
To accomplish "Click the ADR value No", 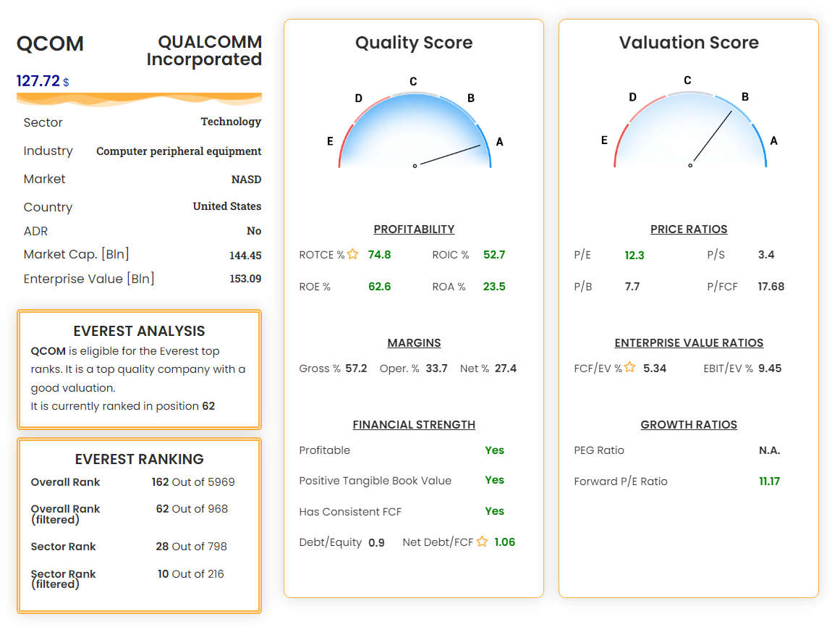I will pos(254,231).
